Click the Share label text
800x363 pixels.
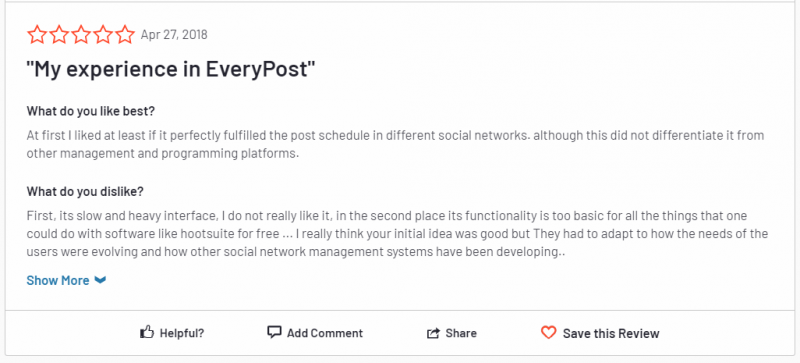point(461,333)
